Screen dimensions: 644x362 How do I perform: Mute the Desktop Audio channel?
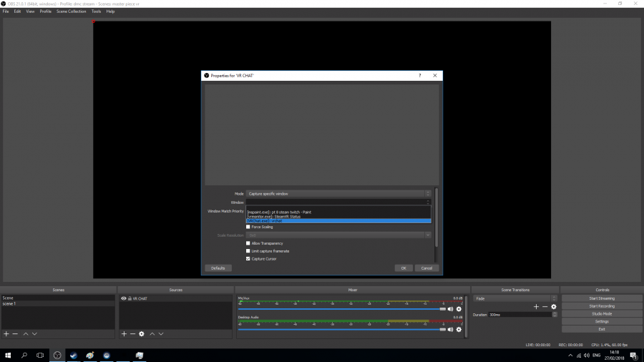pos(450,329)
